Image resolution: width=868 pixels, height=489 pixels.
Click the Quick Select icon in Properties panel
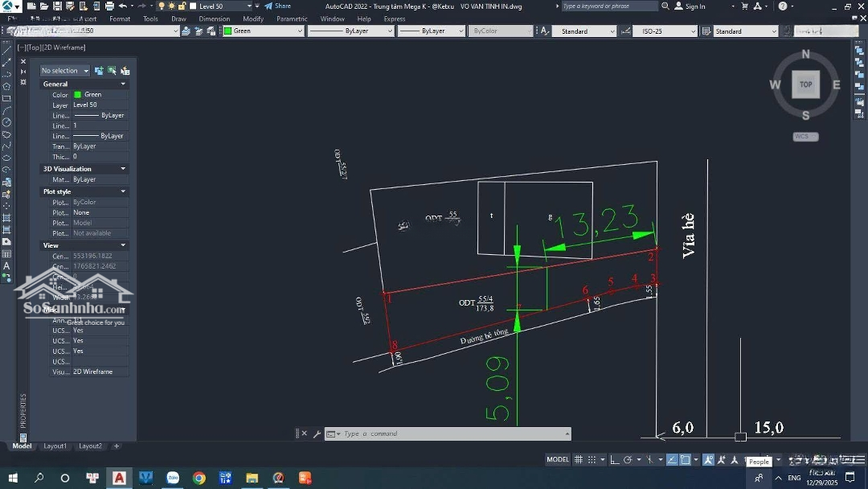coord(125,71)
